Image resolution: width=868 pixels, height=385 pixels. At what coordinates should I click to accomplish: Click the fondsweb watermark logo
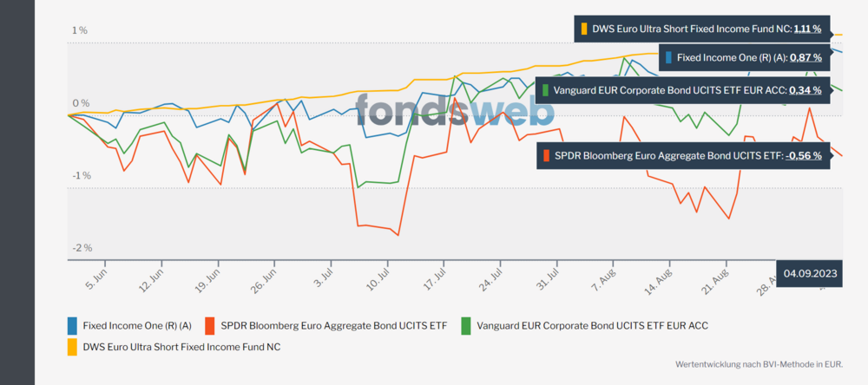click(x=454, y=110)
